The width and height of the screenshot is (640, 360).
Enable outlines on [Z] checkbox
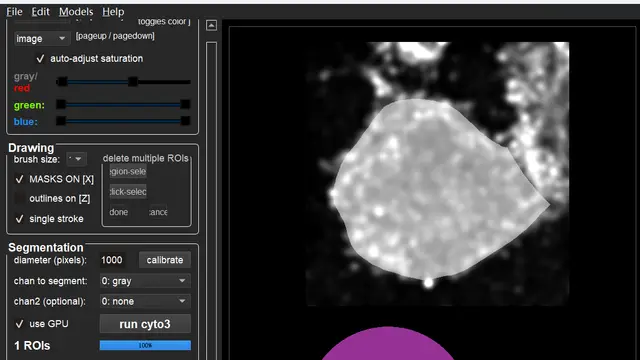(19, 199)
